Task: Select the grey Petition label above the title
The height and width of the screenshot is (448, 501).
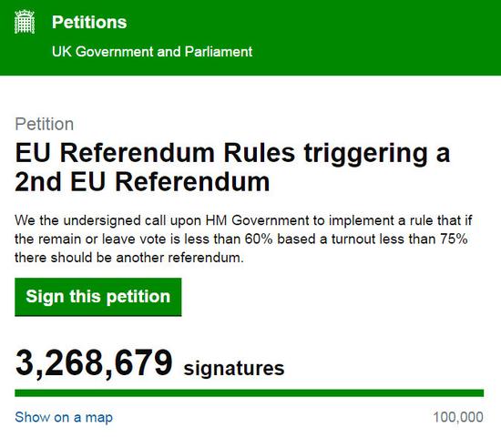Action: [45, 124]
